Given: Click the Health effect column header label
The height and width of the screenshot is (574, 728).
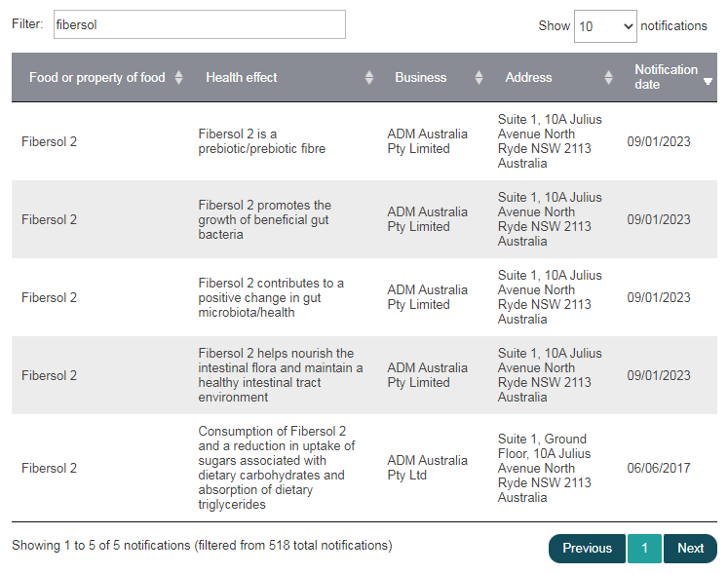Looking at the screenshot, I should (x=242, y=78).
